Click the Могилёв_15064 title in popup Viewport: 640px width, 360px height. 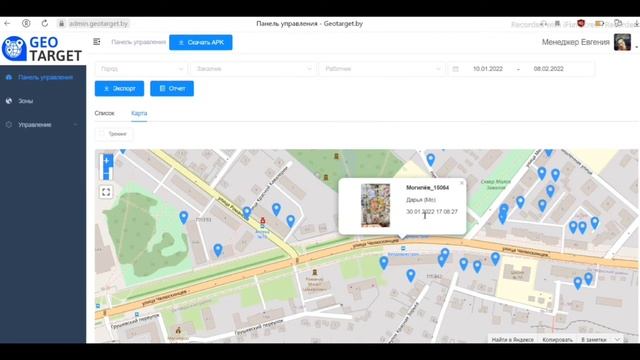tap(427, 188)
